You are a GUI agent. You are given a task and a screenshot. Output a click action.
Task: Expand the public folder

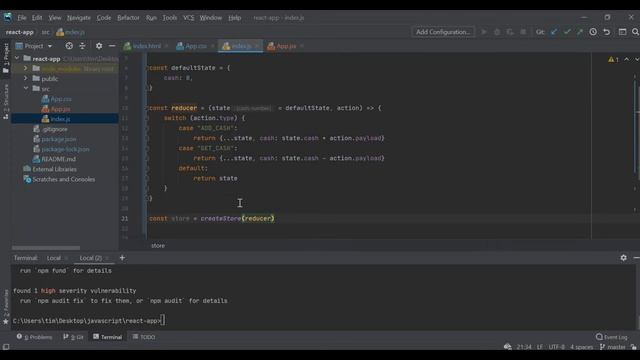pyautogui.click(x=25, y=78)
